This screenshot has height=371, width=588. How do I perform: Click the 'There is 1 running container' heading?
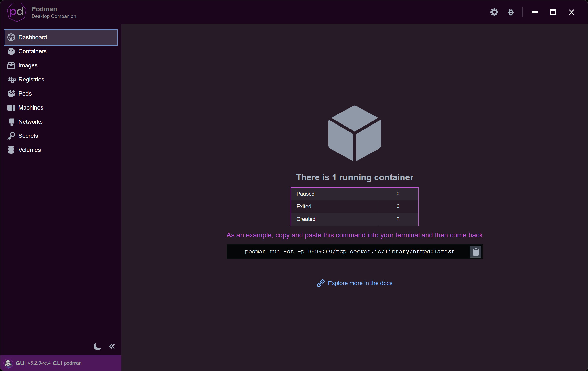[x=354, y=177]
